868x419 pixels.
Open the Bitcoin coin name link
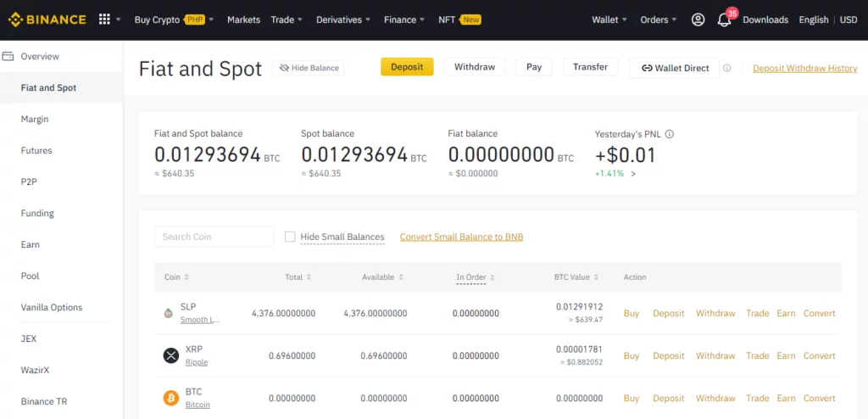198,405
